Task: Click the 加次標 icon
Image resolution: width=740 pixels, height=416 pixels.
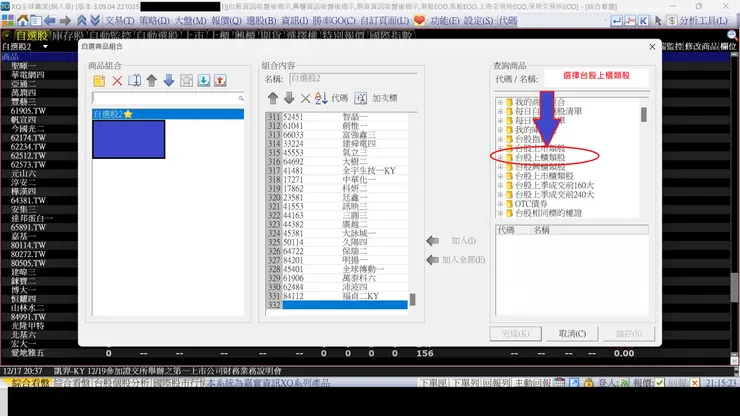Action: point(361,98)
